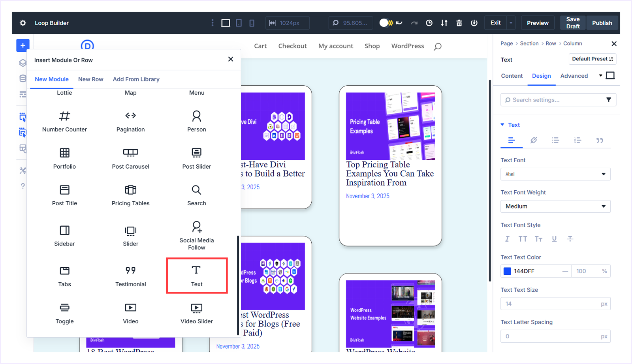Open the wrench tools icon in left sidebar
This screenshot has width=632, height=364.
[x=23, y=171]
